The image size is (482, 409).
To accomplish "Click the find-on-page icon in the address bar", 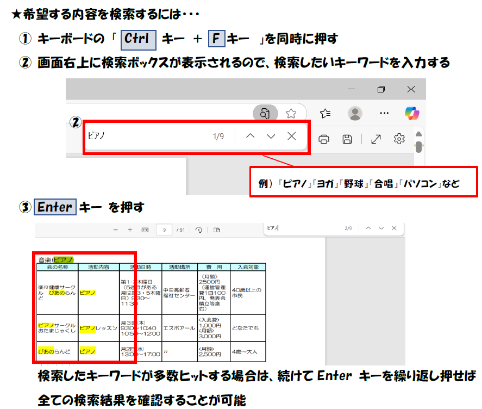I will click(265, 113).
